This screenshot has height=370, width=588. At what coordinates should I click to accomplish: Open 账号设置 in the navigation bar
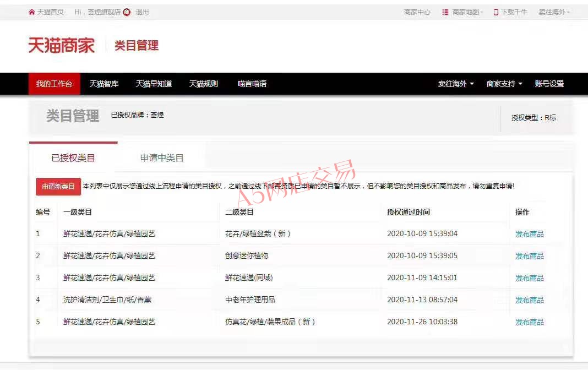(x=549, y=84)
